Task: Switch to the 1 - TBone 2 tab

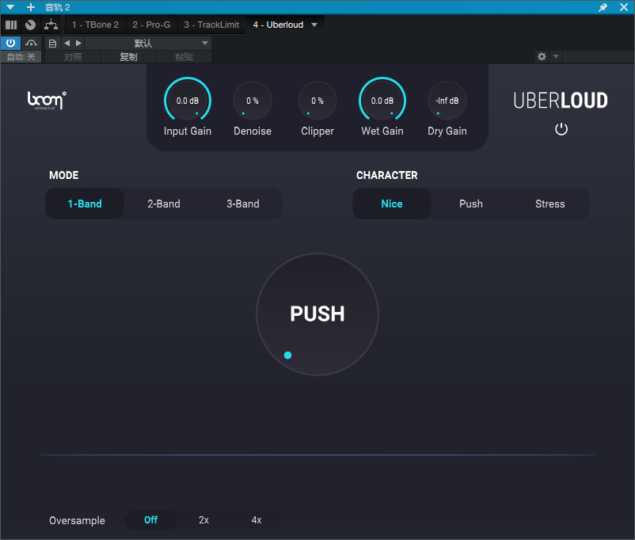Action: (x=95, y=24)
